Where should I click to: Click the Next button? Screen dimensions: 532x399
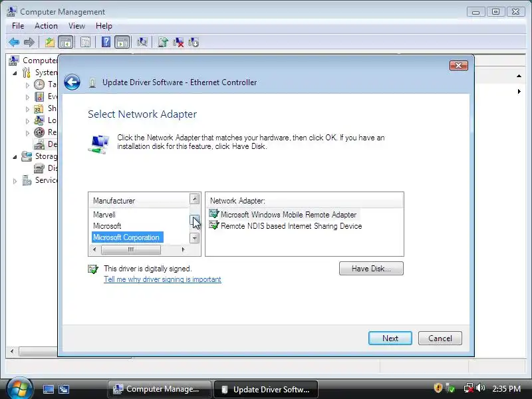(x=390, y=338)
